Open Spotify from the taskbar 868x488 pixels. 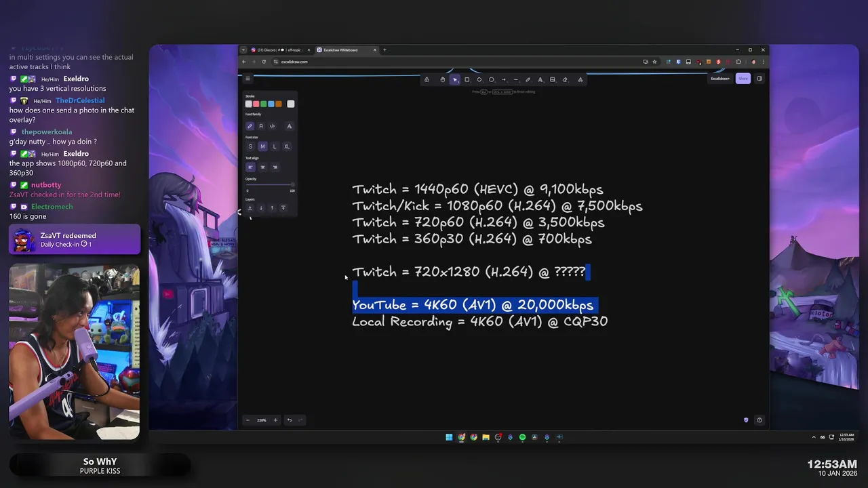tap(522, 437)
